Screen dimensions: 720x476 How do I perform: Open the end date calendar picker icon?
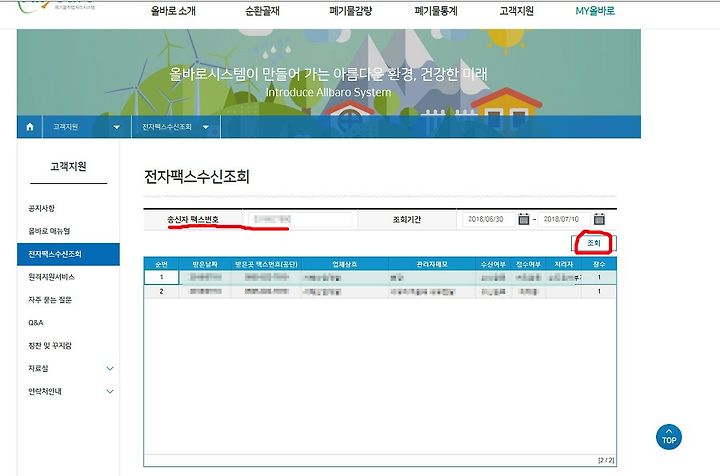599,219
